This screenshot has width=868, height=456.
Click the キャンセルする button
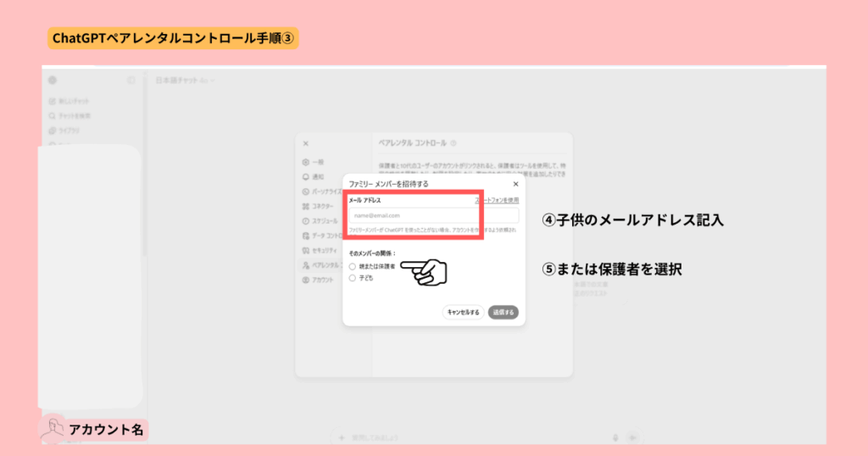coord(464,312)
